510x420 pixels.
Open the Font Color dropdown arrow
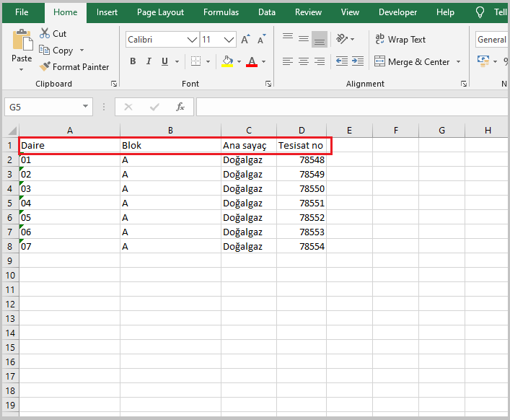tap(263, 61)
